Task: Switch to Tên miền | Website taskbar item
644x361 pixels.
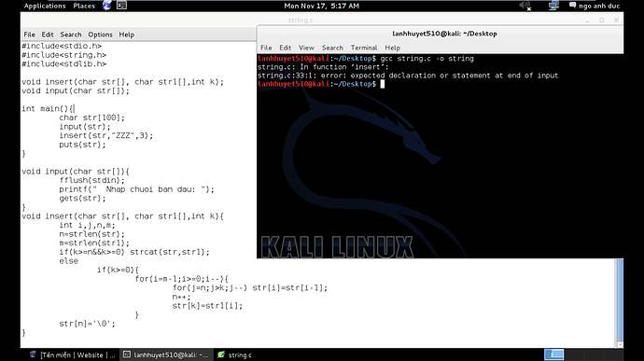Action: click(73, 354)
